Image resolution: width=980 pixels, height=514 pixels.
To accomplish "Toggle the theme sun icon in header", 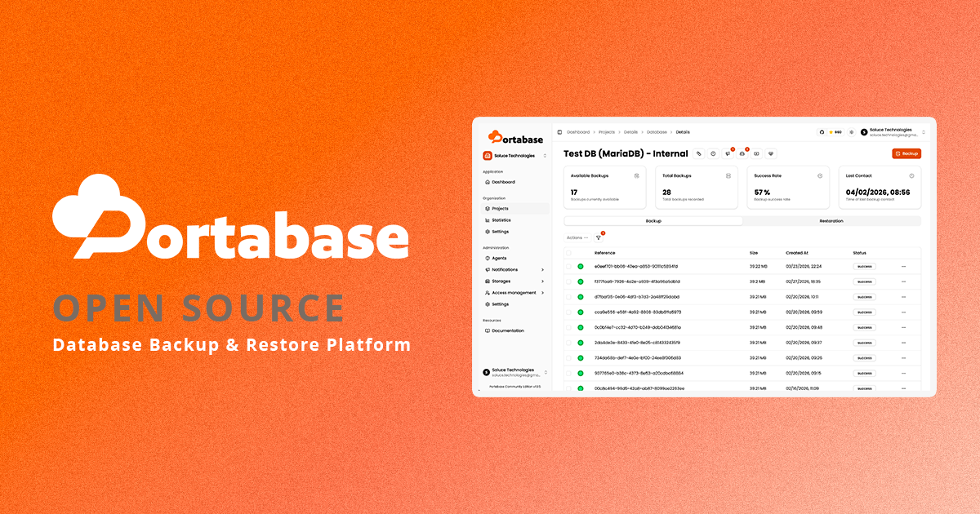I will point(851,131).
